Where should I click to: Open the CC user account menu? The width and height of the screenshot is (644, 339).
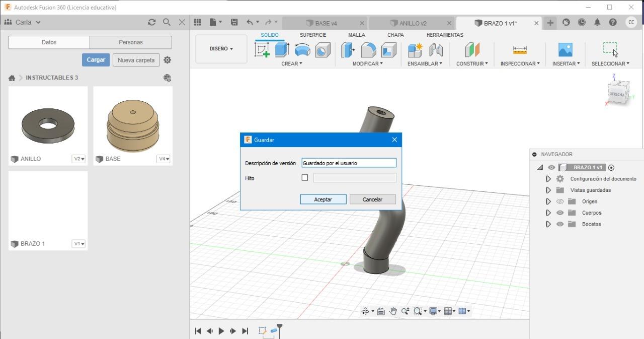631,22
